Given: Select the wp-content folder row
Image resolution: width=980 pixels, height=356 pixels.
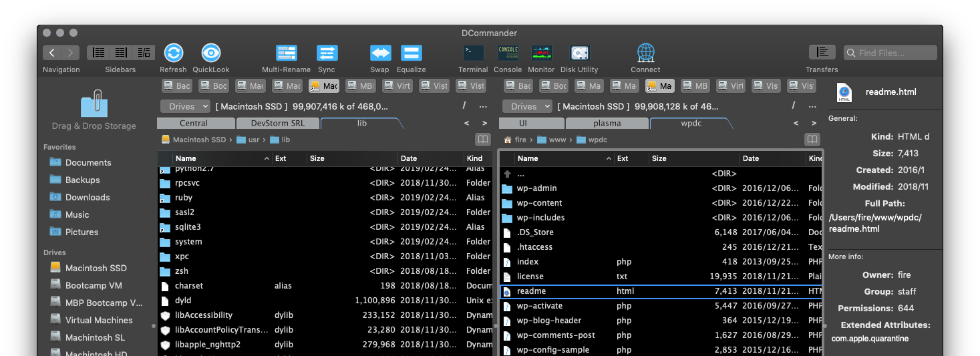Looking at the screenshot, I should pyautogui.click(x=661, y=203).
